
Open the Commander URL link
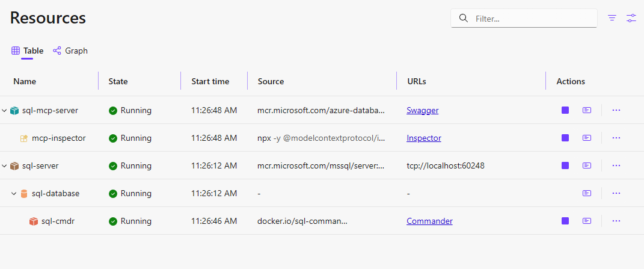(429, 221)
